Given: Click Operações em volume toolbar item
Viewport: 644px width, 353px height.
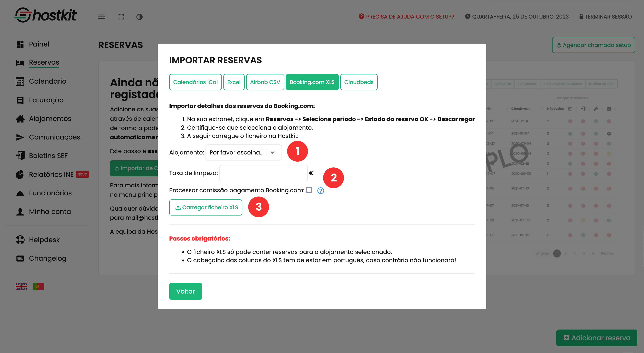Looking at the screenshot, I should [x=563, y=84].
